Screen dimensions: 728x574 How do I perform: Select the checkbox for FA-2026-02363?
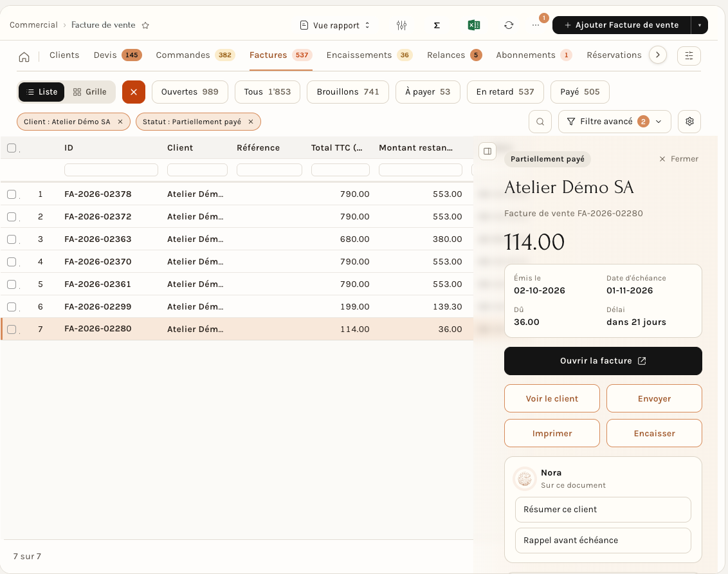[12, 239]
